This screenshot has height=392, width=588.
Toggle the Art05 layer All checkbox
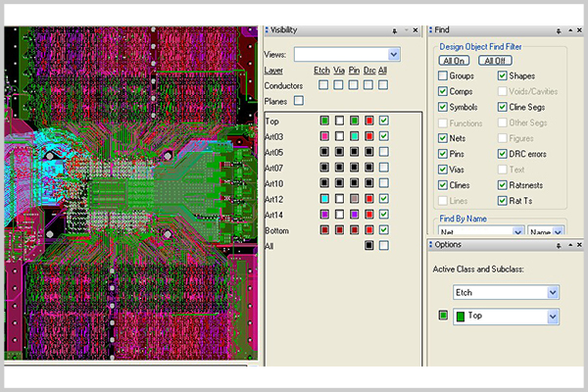click(x=384, y=152)
